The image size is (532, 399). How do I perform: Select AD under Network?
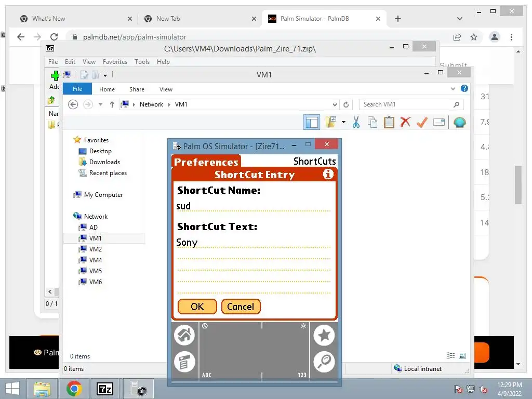coord(94,228)
